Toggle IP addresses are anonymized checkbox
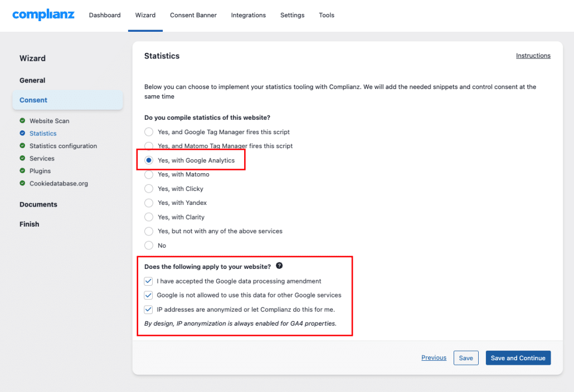Screen dimensions: 574x392 (x=148, y=310)
